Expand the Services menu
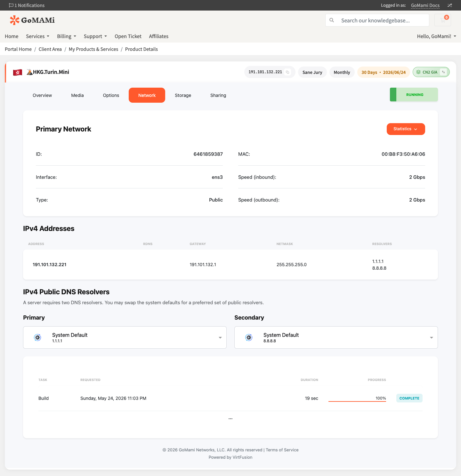 [37, 36]
